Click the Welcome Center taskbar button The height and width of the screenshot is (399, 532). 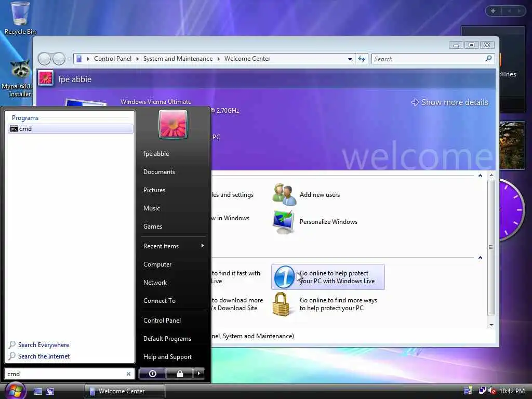click(x=125, y=391)
